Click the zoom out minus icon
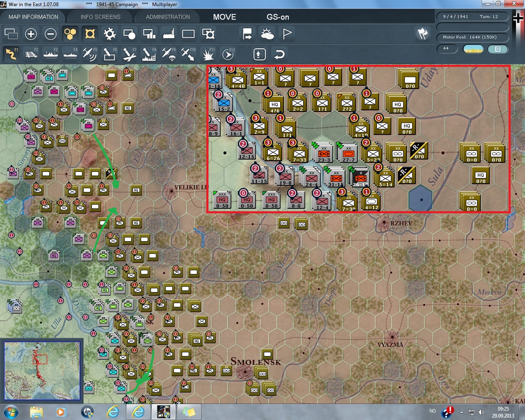 pos(50,34)
